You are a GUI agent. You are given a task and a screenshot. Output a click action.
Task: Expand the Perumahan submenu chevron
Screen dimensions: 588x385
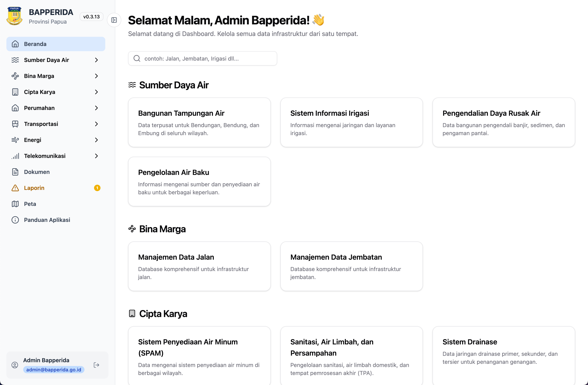click(x=96, y=108)
